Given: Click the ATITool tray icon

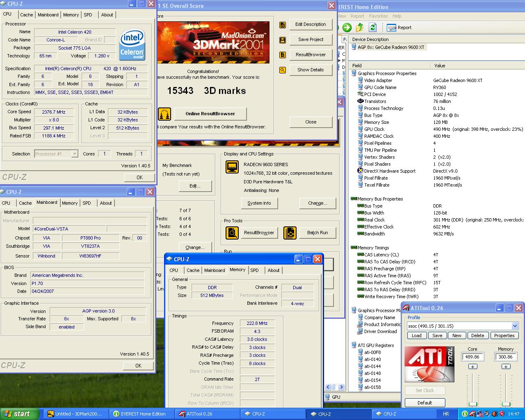Looking at the screenshot, I should click(472, 414).
